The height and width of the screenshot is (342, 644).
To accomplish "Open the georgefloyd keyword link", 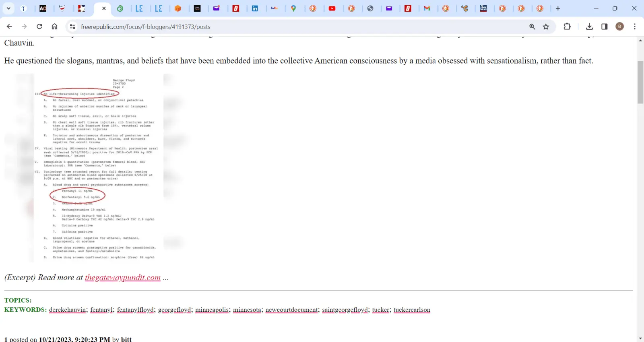I will point(174,310).
